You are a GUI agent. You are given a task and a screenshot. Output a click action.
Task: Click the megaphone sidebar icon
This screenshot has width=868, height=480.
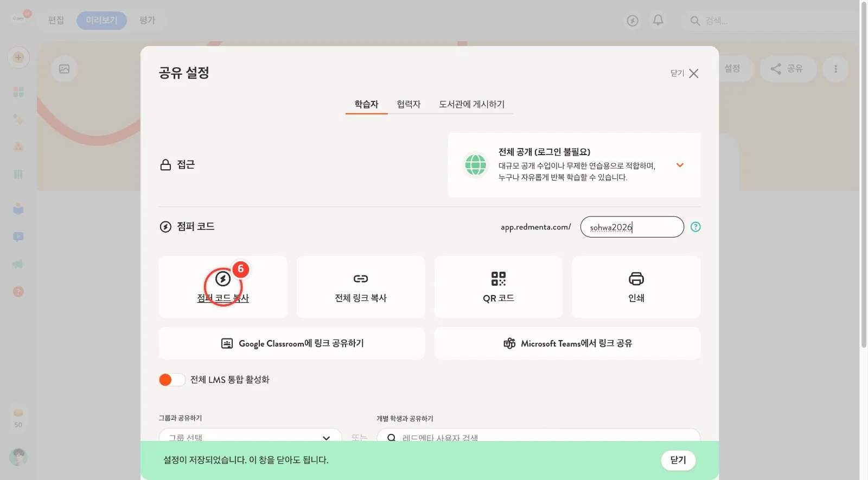[x=18, y=264]
